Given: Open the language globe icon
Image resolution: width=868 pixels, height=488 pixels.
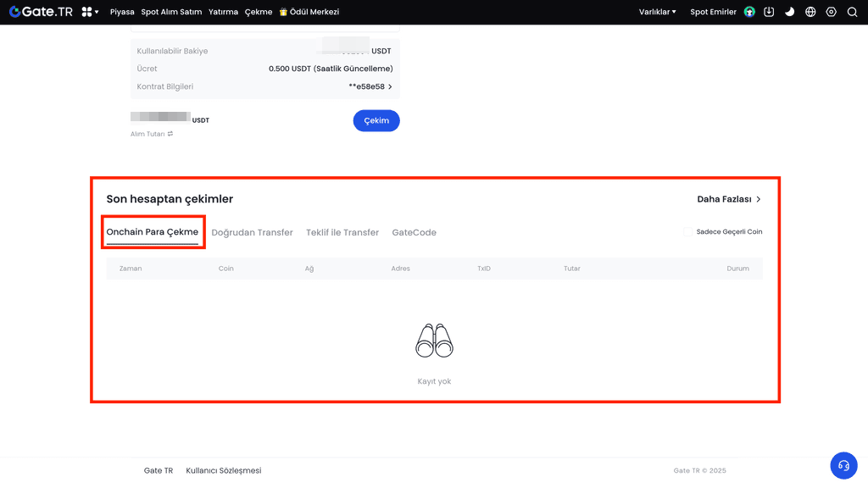Looking at the screenshot, I should pos(810,12).
